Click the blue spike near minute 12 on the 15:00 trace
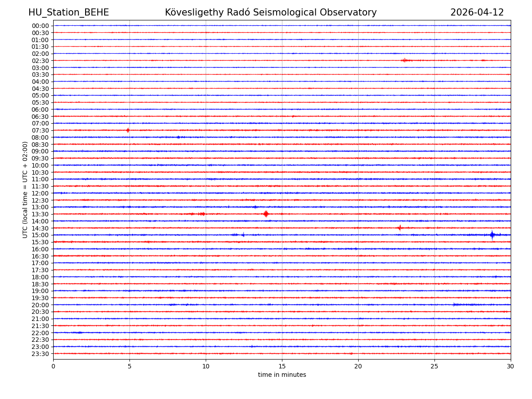The width and height of the screenshot is (532, 399). (x=243, y=235)
